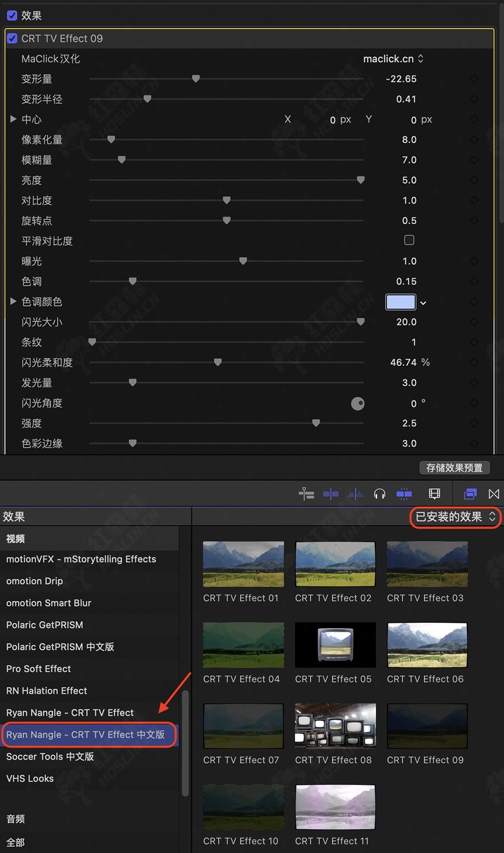Image resolution: width=504 pixels, height=853 pixels.
Task: Click the 色调颜色 color swatch
Action: (401, 302)
